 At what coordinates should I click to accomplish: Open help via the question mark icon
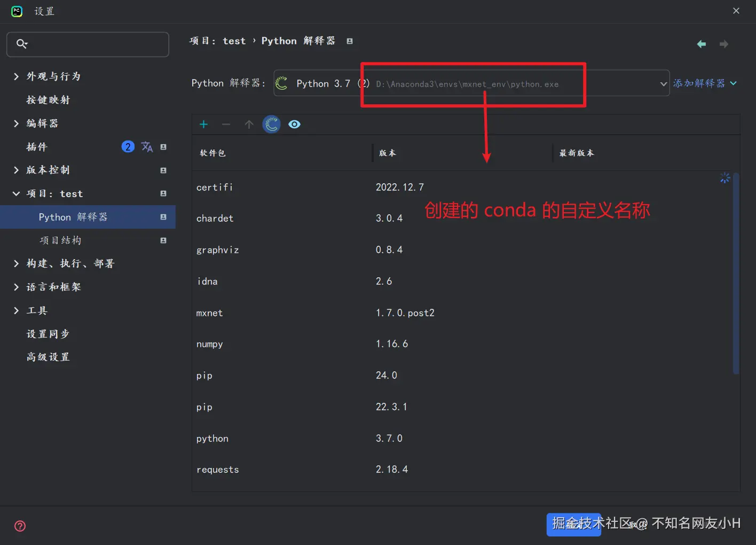(20, 526)
